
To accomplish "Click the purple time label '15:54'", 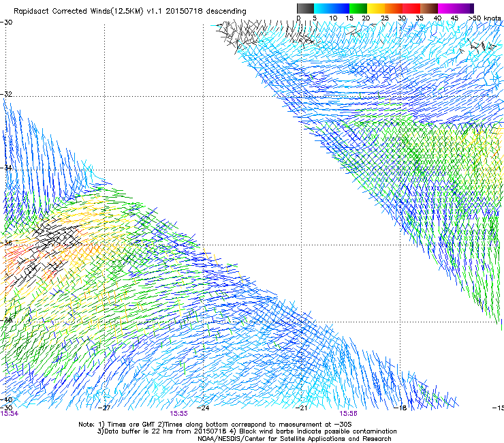I will coord(9,414).
